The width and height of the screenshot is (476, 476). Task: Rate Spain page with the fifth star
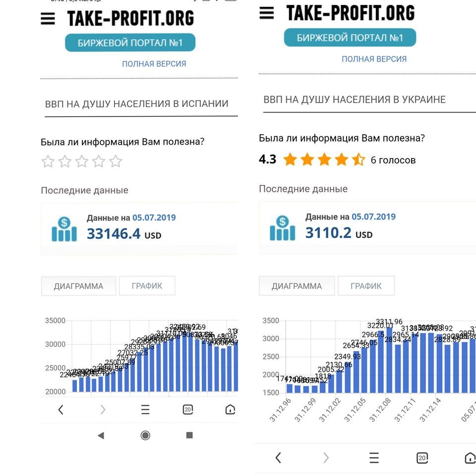coord(116,161)
